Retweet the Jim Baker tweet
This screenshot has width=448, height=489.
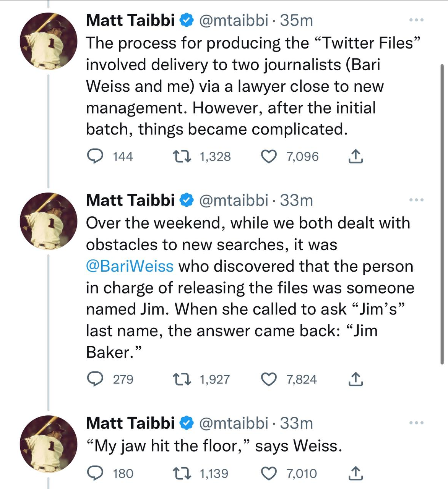[182, 379]
